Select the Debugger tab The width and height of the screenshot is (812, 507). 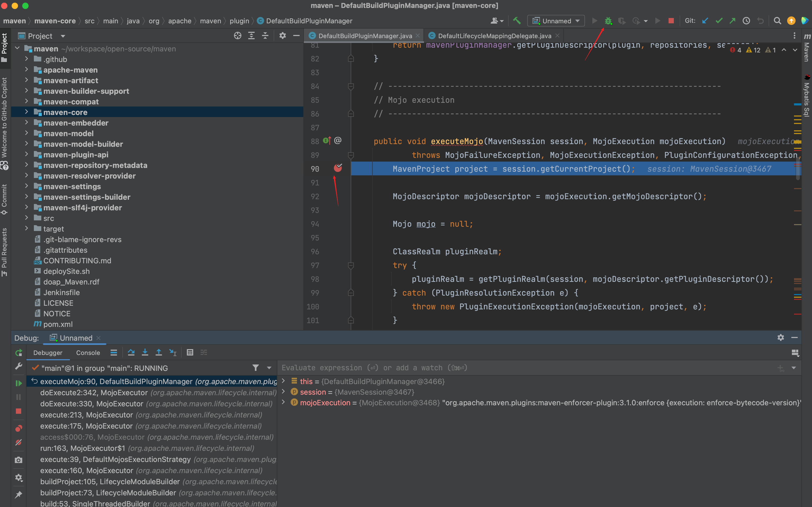point(48,352)
